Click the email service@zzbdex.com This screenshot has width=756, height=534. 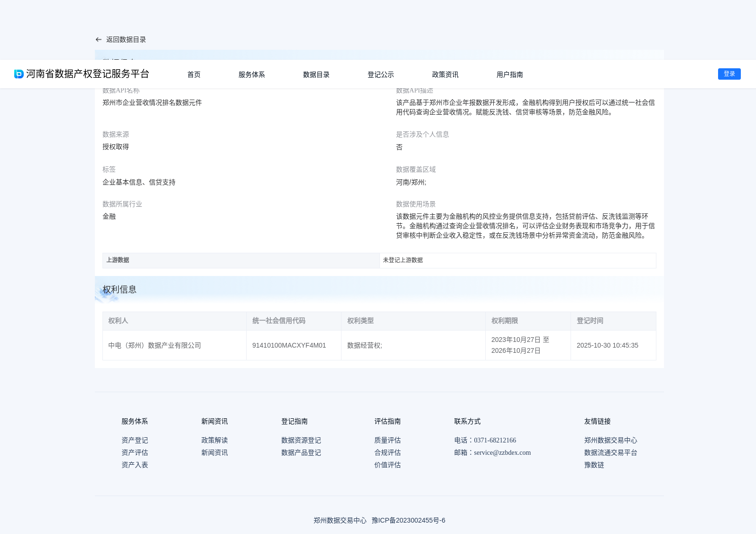[502, 453]
